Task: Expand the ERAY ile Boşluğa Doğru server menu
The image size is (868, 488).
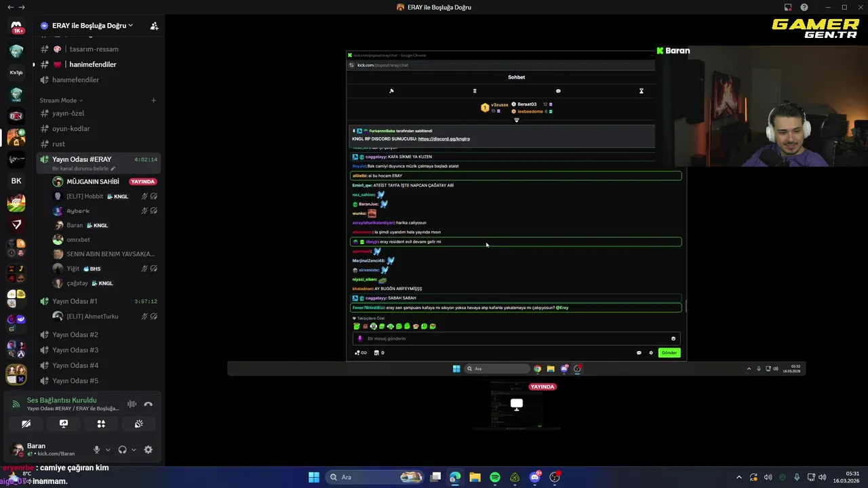Action: coord(92,26)
